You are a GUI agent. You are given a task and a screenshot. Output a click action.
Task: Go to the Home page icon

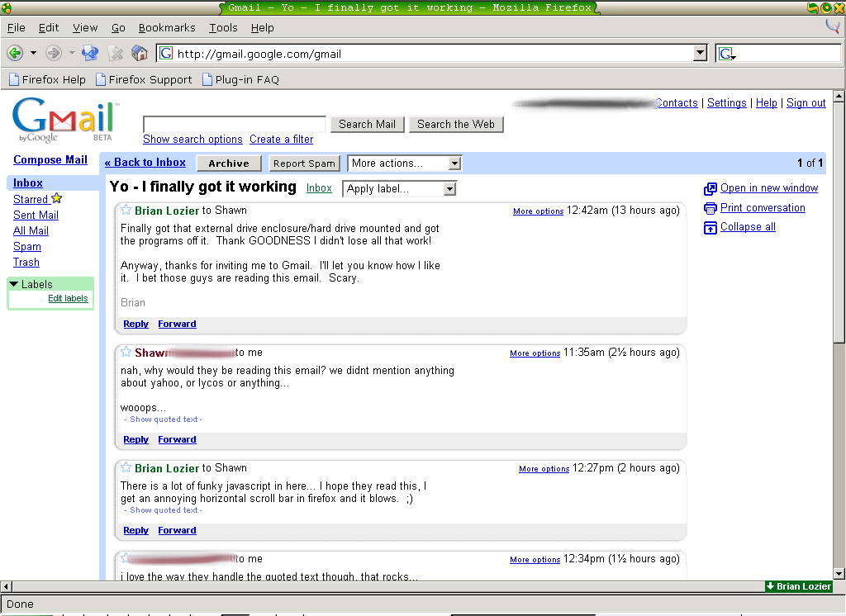(x=139, y=53)
